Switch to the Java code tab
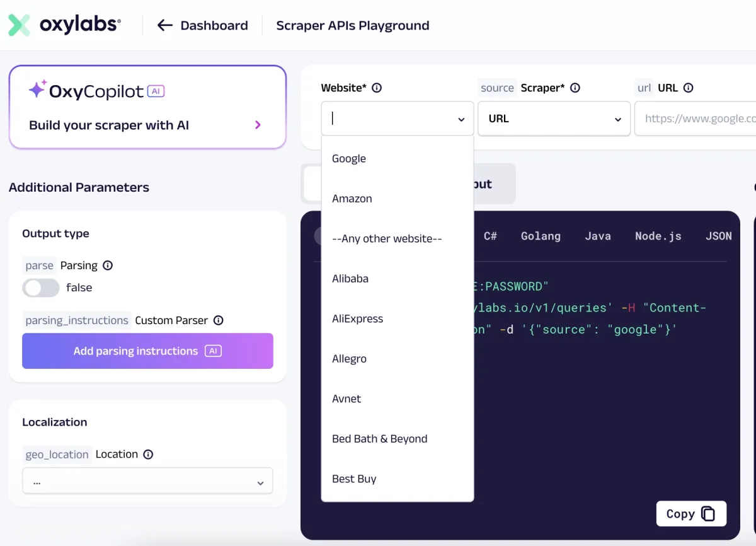The width and height of the screenshot is (756, 546). point(598,236)
